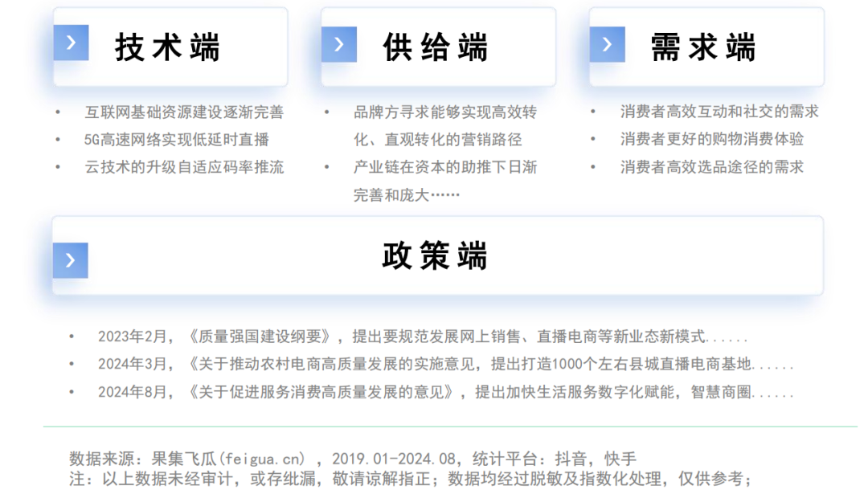868x498 pixels.
Task: Click the bullet icon before 品牌方寻求能够实现高效转化
Action: (325, 112)
